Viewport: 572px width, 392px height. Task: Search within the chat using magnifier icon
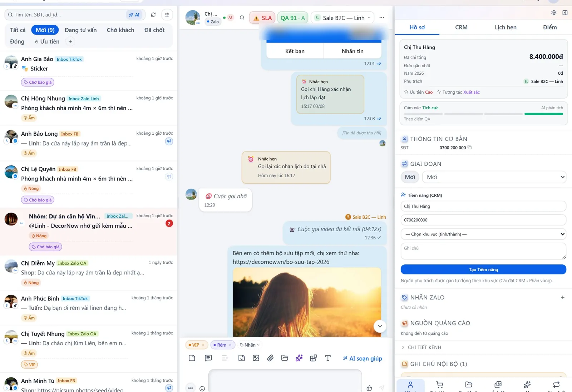242,18
